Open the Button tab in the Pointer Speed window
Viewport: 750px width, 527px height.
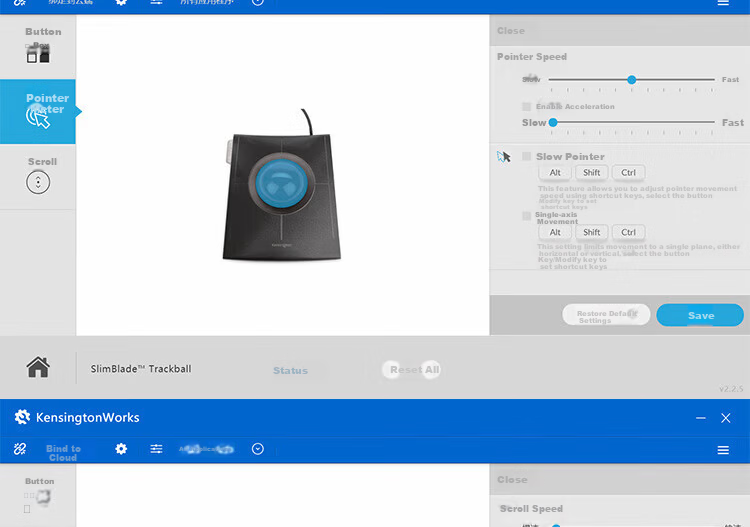point(38,46)
